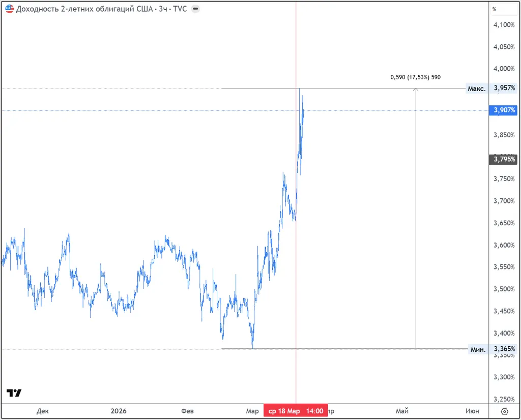Click the US flag symbol icon
Screen dimensions: 521x420
click(10, 9)
